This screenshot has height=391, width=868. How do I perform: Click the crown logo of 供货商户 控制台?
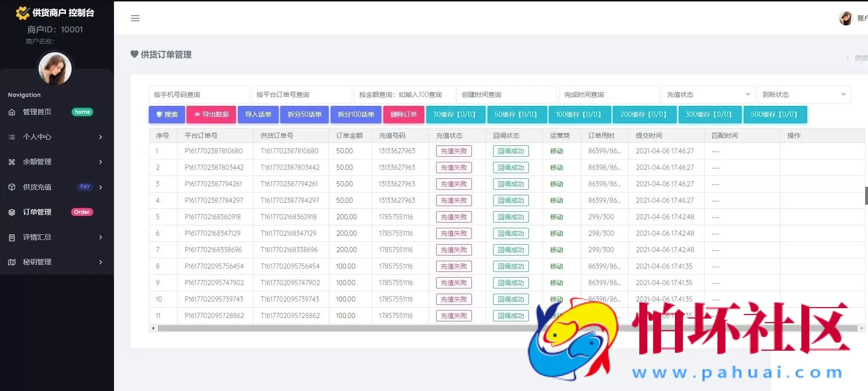pos(22,13)
